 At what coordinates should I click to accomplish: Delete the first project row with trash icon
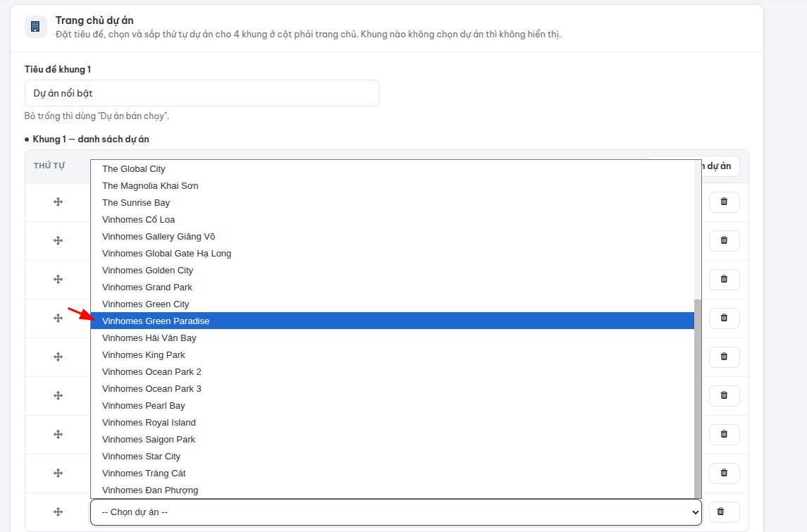tap(724, 202)
